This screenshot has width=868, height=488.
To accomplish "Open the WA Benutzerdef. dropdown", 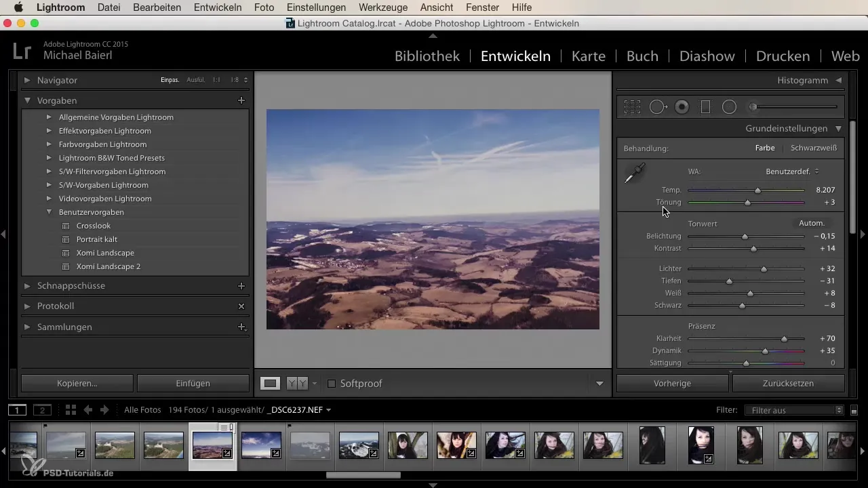I will point(793,171).
